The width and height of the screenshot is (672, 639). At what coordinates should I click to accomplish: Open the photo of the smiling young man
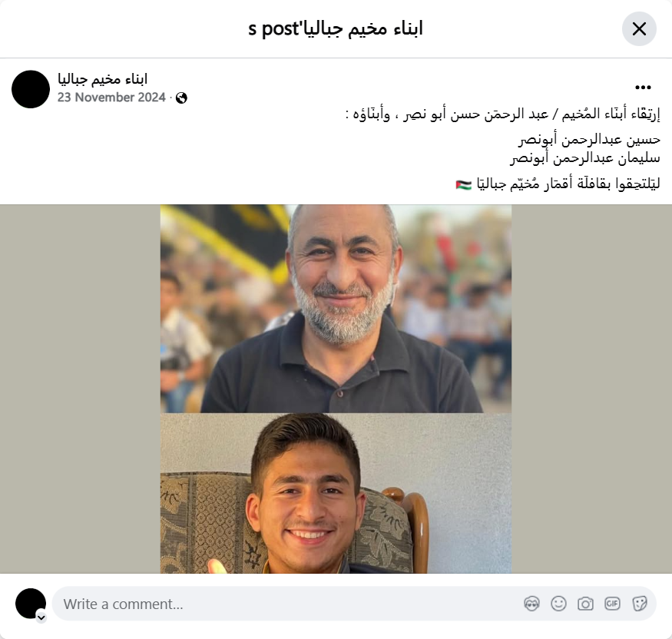pos(336,493)
